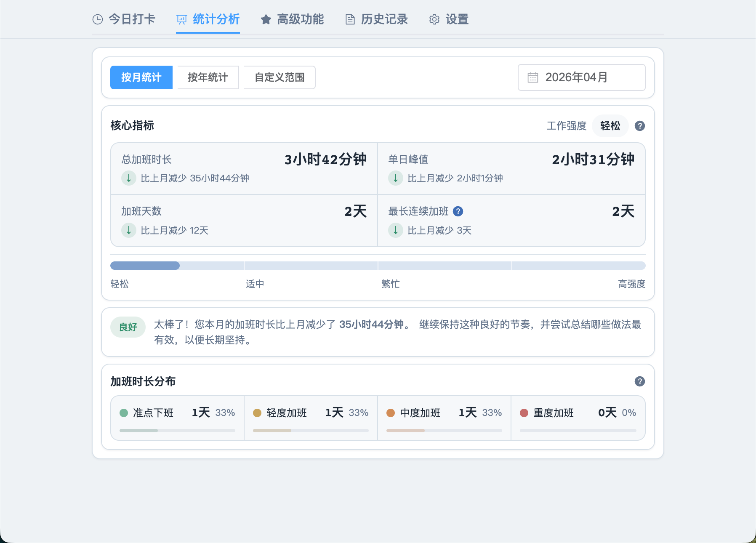756x543 pixels.
Task: Click the work intensity progress bar
Action: pos(378,266)
